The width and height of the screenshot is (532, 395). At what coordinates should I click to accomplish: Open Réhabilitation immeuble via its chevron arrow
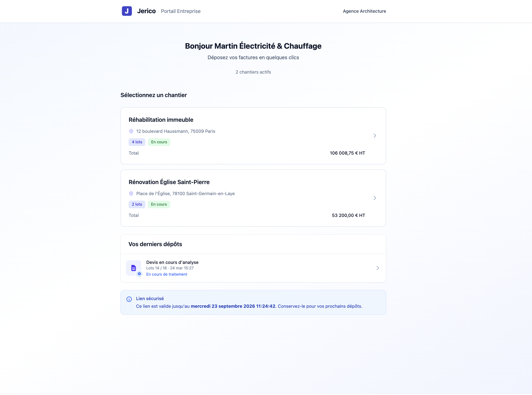[x=375, y=136]
